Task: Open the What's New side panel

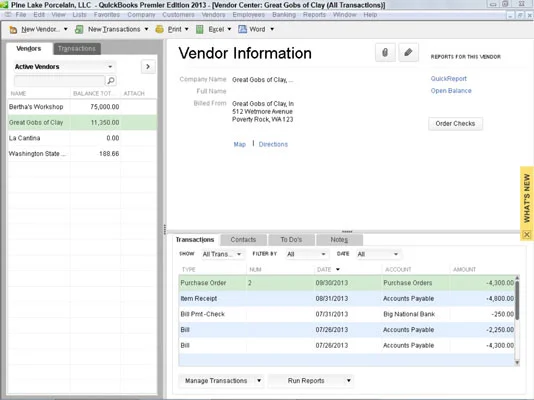Action: click(x=527, y=198)
